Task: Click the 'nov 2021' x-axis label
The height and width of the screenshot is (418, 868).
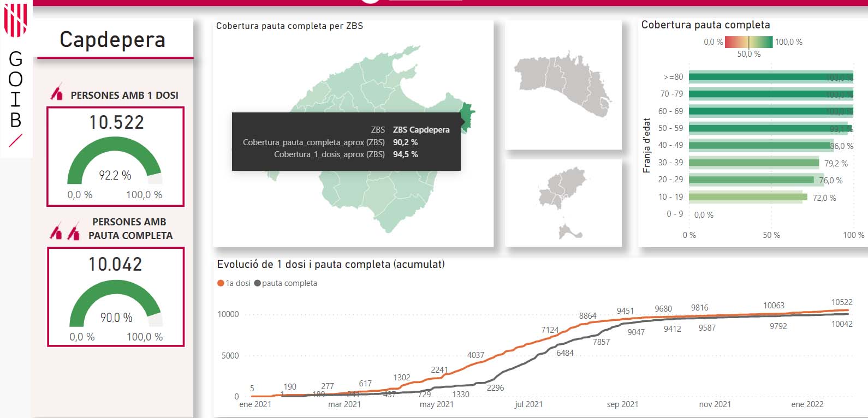Action: tap(715, 404)
